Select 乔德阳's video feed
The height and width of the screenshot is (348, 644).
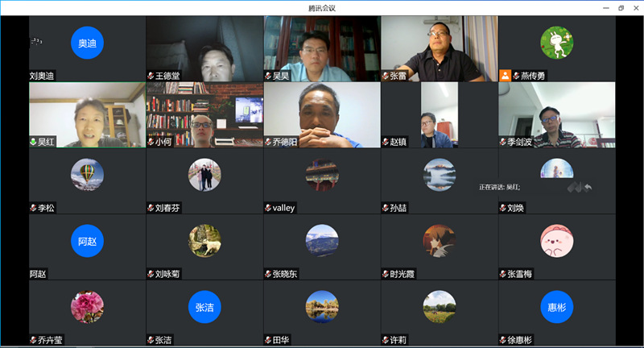click(x=322, y=113)
